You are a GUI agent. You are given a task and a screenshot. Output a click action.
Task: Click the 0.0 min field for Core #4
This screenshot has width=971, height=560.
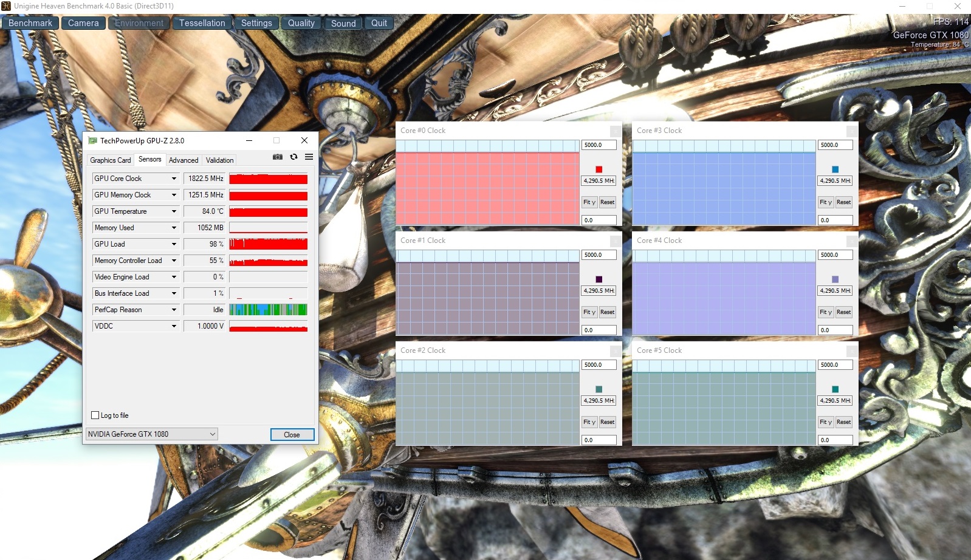pyautogui.click(x=835, y=330)
